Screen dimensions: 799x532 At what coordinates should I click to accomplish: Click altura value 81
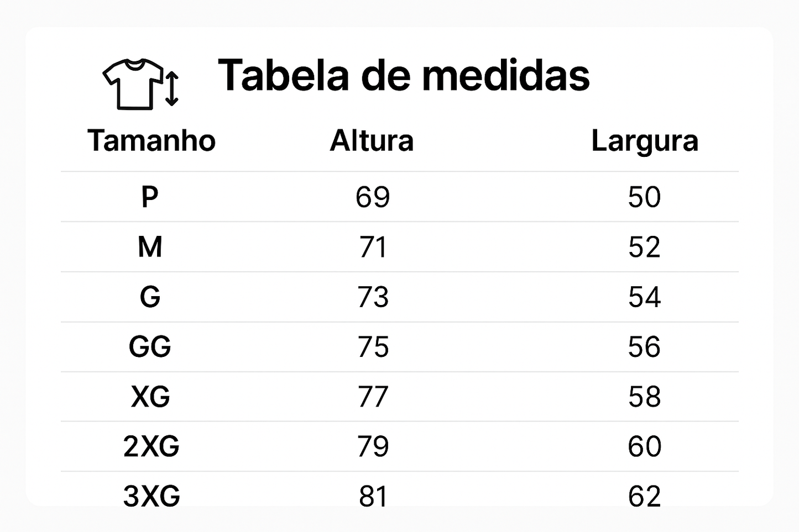(x=373, y=496)
